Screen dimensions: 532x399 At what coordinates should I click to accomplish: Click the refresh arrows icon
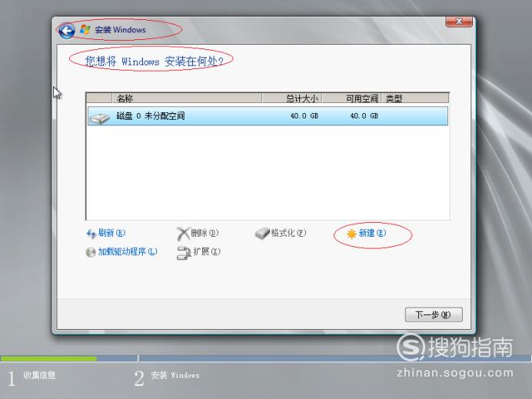pos(91,234)
